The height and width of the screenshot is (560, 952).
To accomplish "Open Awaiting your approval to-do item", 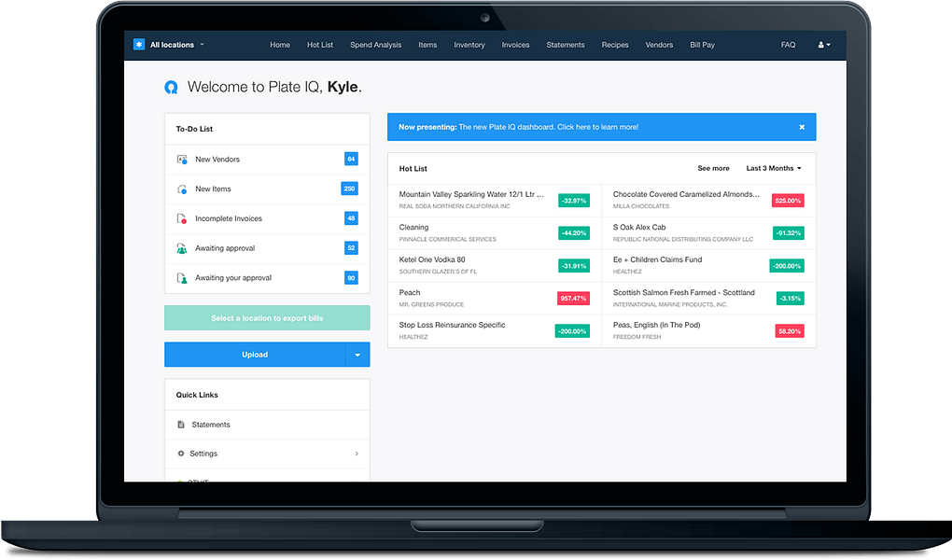I will (267, 278).
